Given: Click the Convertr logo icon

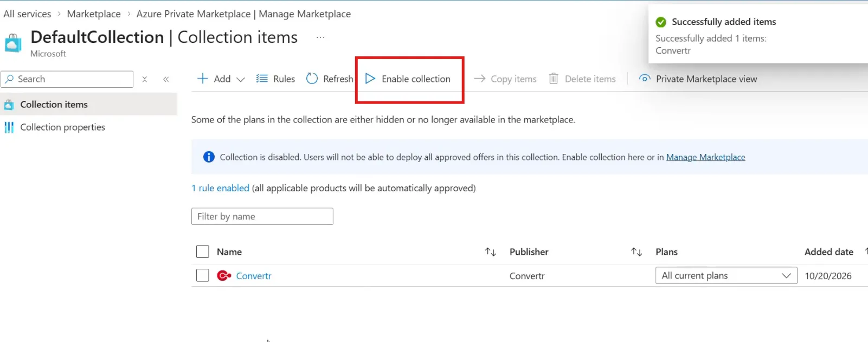Looking at the screenshot, I should point(224,276).
